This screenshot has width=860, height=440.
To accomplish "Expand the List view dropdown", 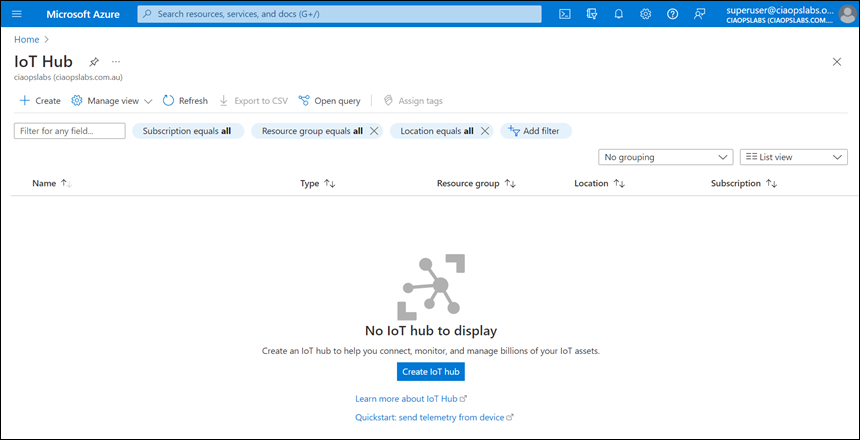I will coord(793,157).
